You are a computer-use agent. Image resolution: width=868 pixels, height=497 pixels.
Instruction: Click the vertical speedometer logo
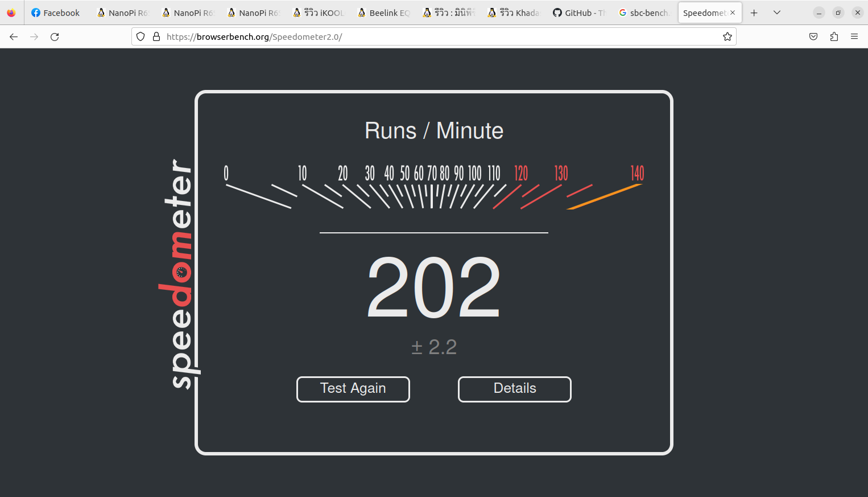click(x=179, y=273)
